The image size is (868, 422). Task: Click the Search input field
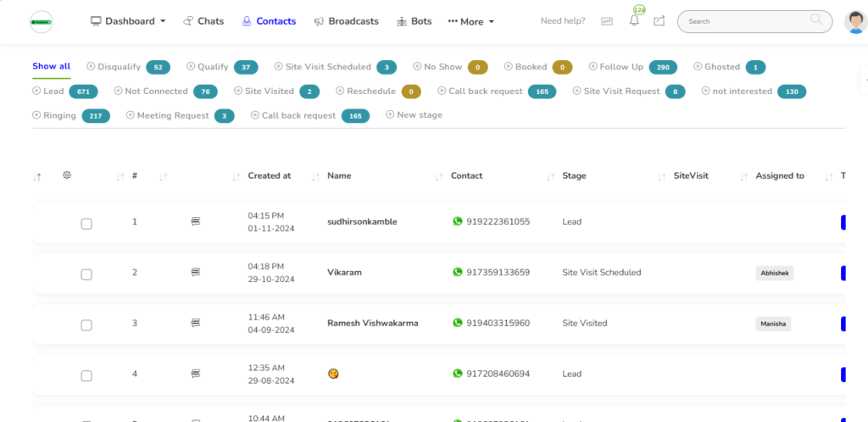746,21
